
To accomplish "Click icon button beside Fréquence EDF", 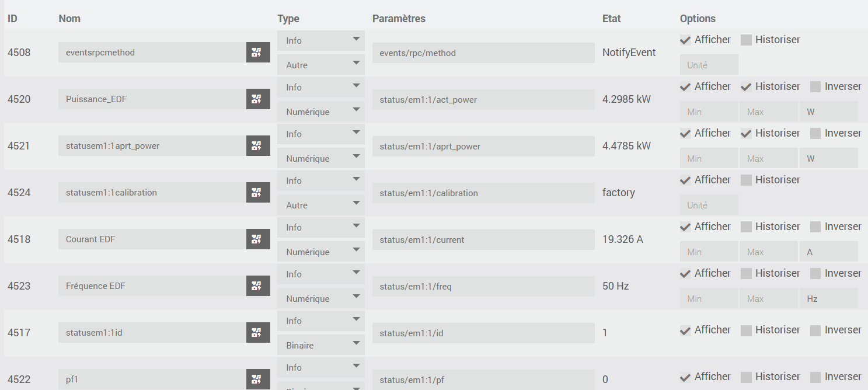I will point(258,286).
